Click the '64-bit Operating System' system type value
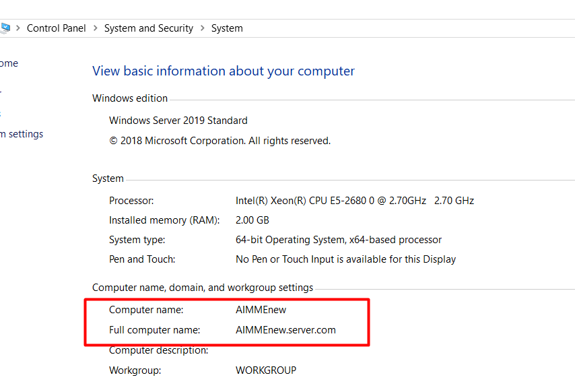 pos(339,240)
